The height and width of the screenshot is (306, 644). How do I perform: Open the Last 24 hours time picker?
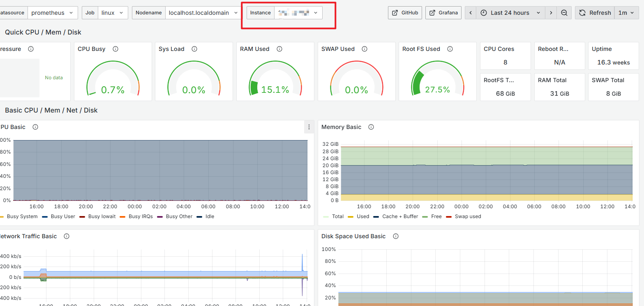coord(510,13)
